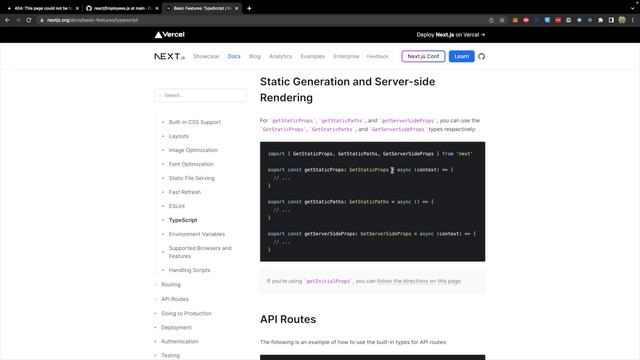Click the NEXT.js logo

point(169,56)
